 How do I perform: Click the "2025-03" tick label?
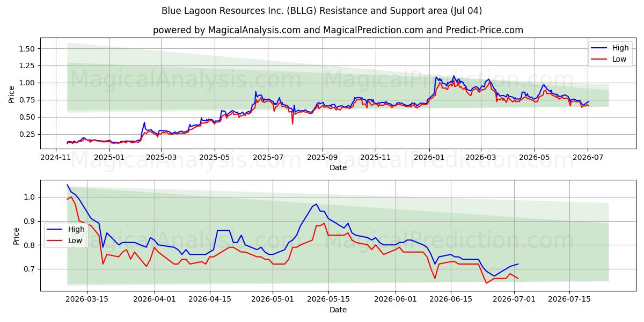click(x=161, y=157)
